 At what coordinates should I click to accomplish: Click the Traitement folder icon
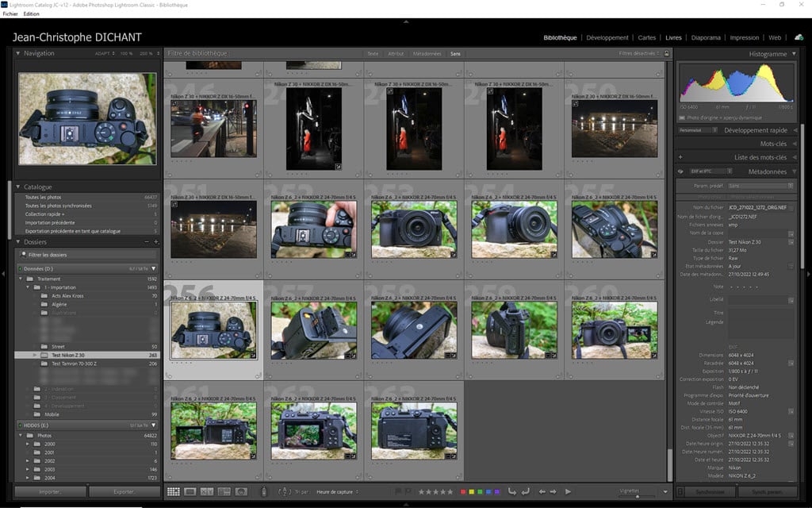tap(30, 279)
